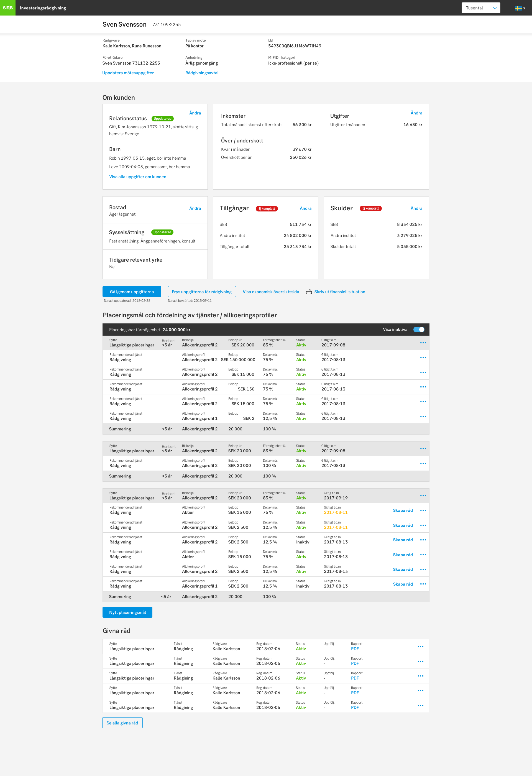The height and width of the screenshot is (776, 532).
Task: Click Gå igenom uppgifterna button
Action: [132, 292]
